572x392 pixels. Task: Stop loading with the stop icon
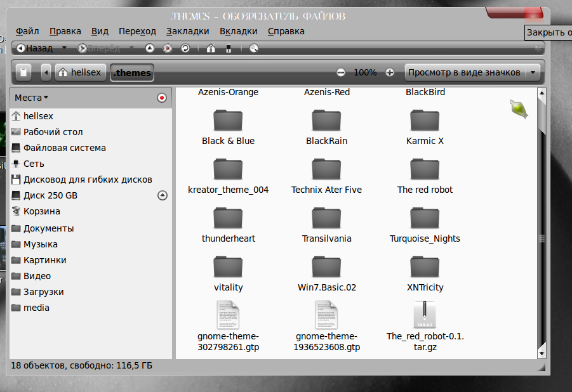[x=168, y=48]
